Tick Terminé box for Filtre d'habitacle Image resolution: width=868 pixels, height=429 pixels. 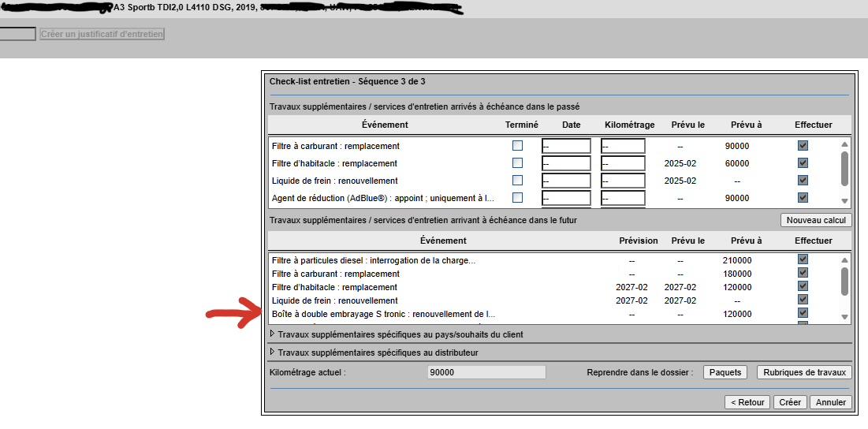[x=517, y=163]
